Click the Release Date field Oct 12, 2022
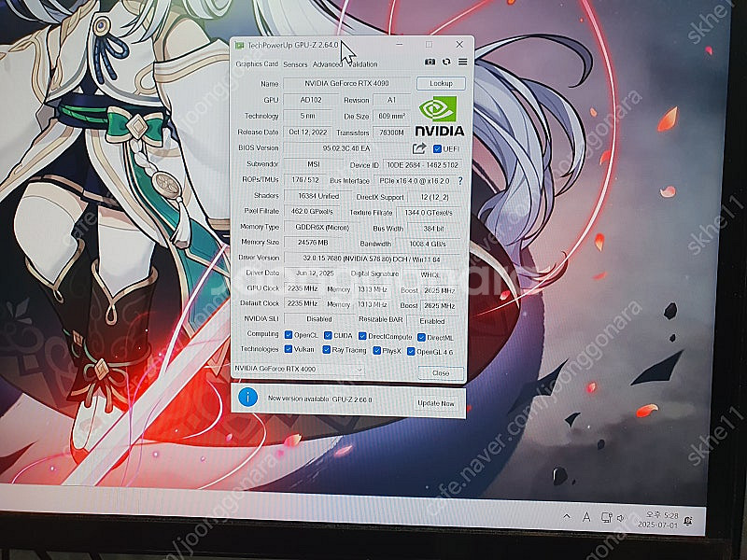This screenshot has width=747, height=560. point(308,132)
